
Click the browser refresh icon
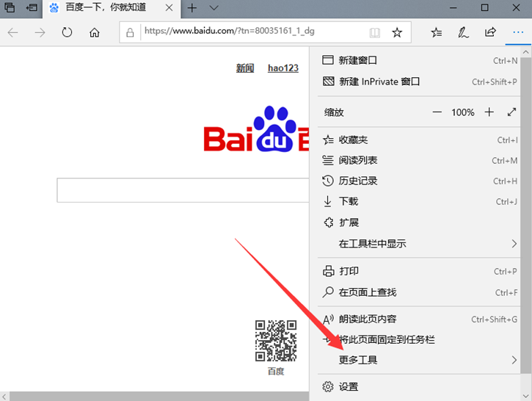67,32
